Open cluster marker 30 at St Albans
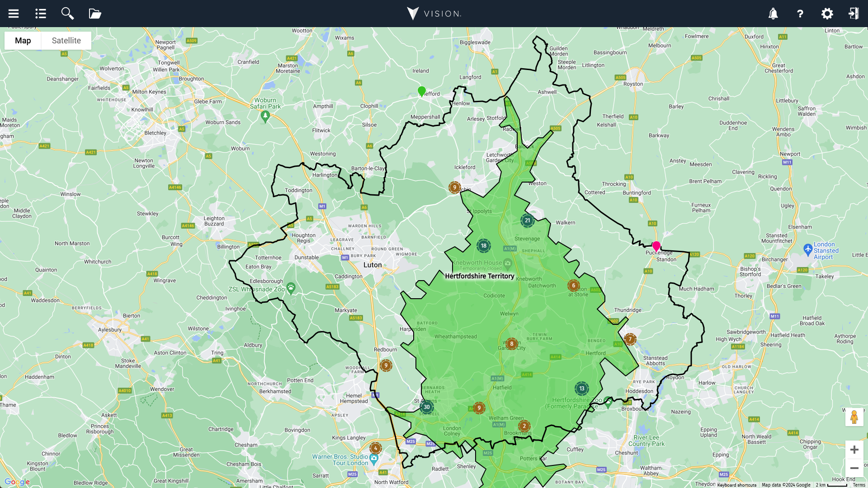Image resolution: width=868 pixels, height=488 pixels. point(427,407)
